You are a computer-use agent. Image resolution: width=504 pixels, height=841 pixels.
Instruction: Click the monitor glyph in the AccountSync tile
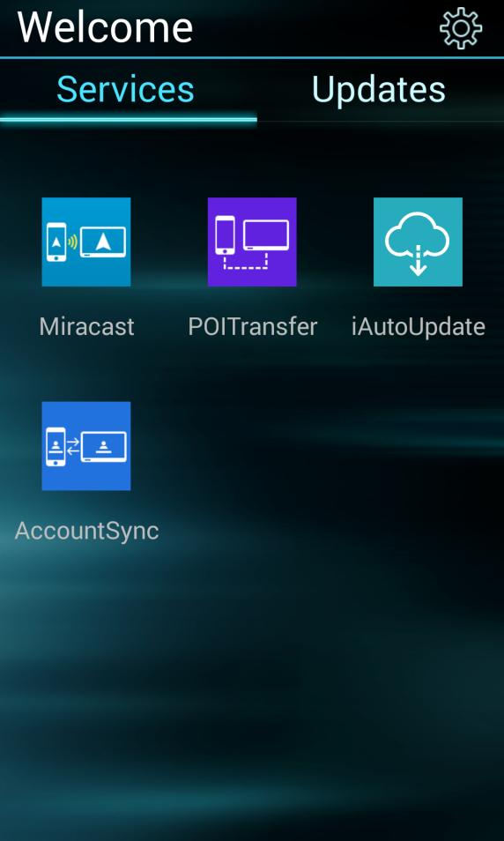tap(103, 447)
